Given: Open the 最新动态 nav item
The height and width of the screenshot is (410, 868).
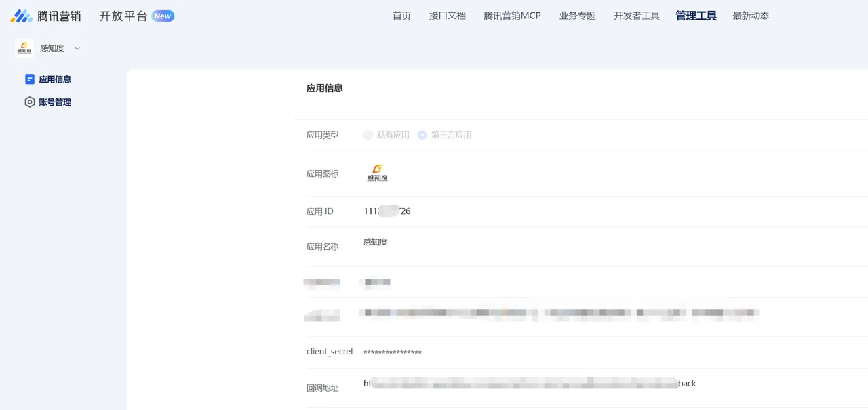Looking at the screenshot, I should (751, 16).
